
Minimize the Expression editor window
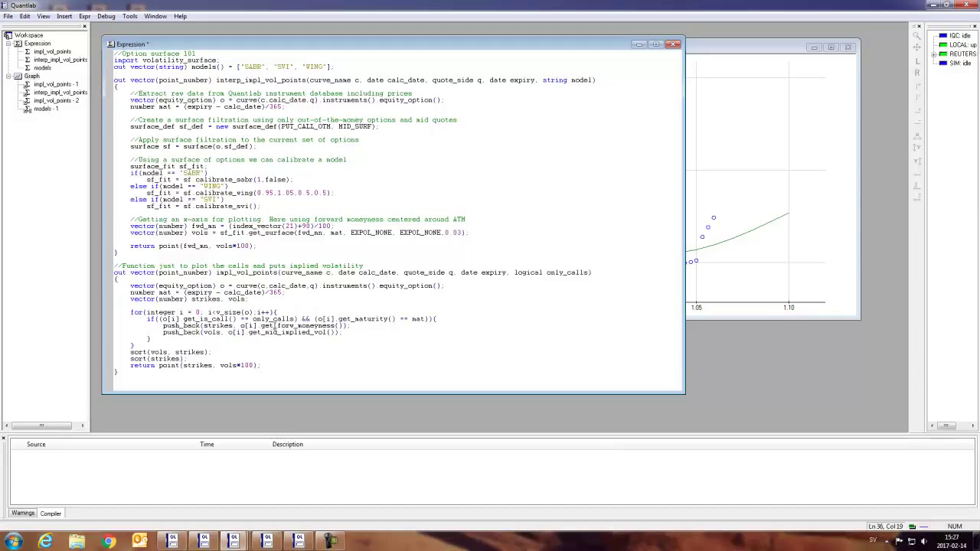[639, 44]
